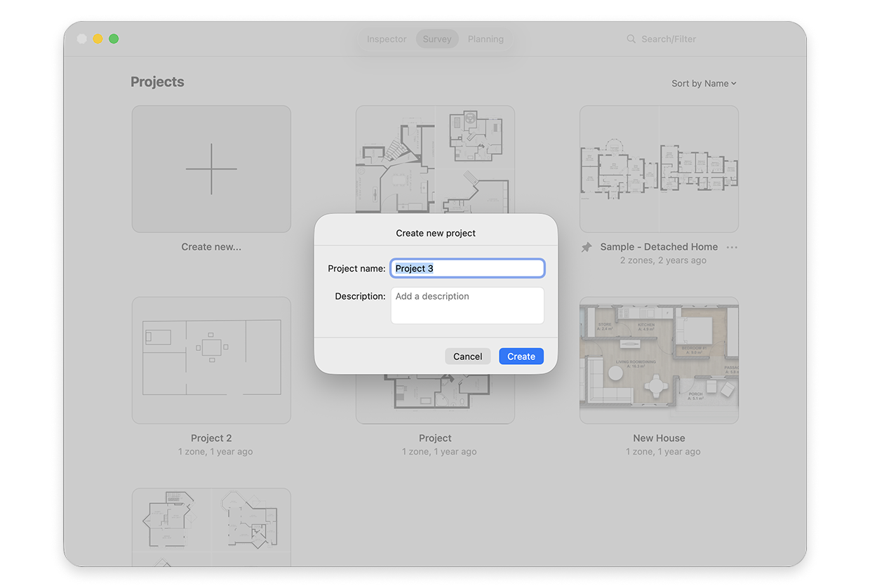Open the partially visible bottom-row project thumbnail
Image resolution: width=870 pixels, height=588 pixels.
(x=211, y=527)
